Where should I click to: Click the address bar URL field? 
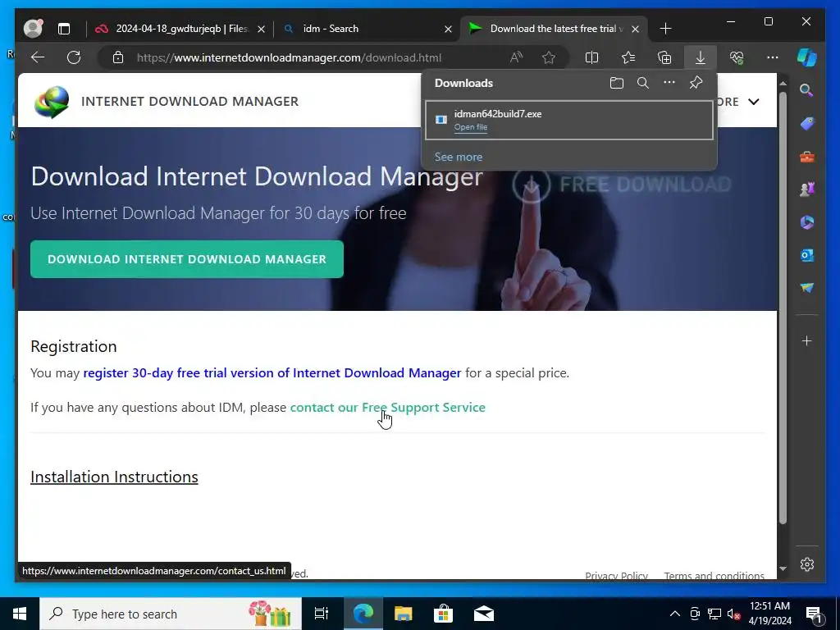[x=289, y=58]
